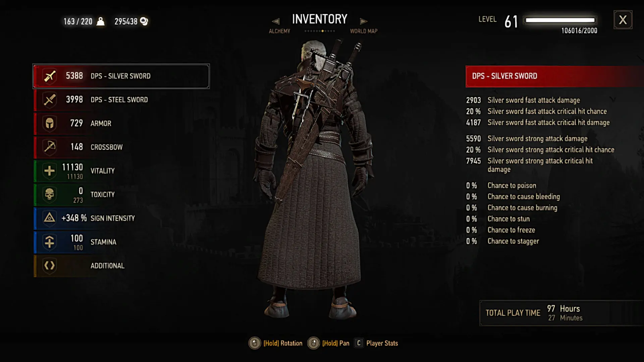Select the sign intensity triangle icon
This screenshot has height=362, width=644.
pos(50,218)
